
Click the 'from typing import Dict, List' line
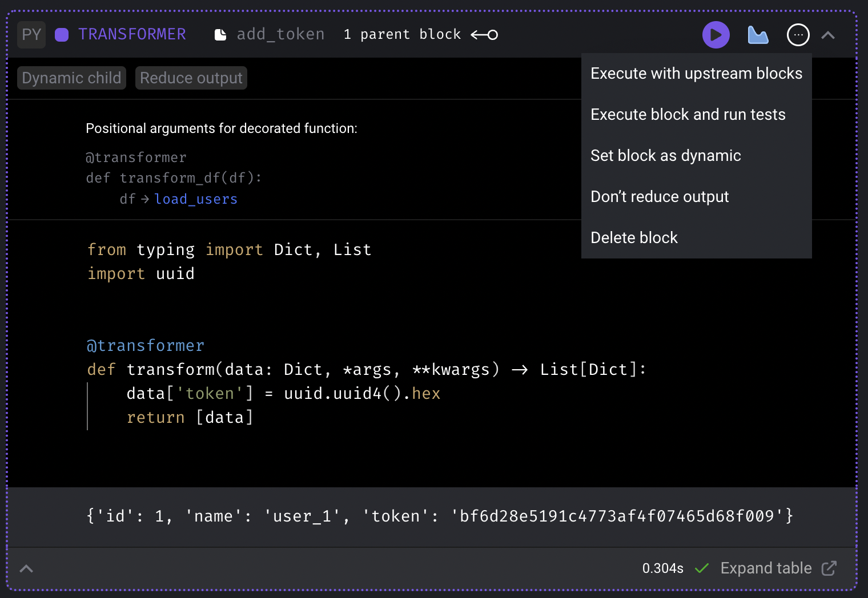(230, 250)
